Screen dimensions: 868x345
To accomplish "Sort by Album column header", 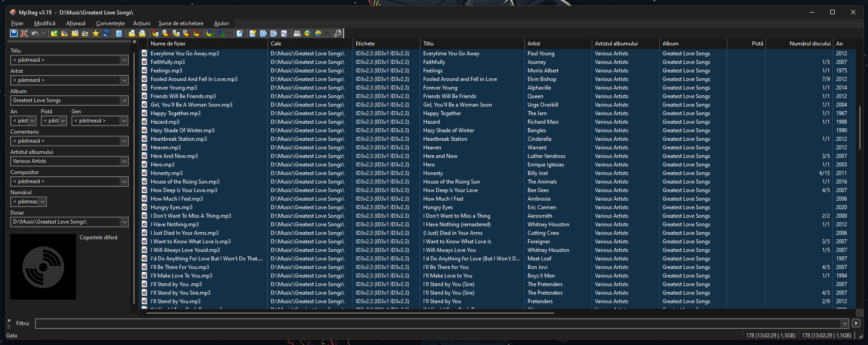I will [x=693, y=44].
